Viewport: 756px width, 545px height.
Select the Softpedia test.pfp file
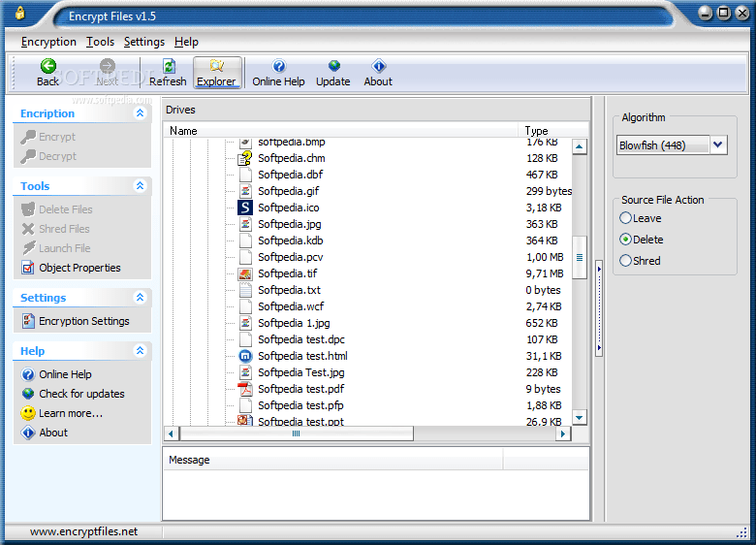(x=300, y=405)
